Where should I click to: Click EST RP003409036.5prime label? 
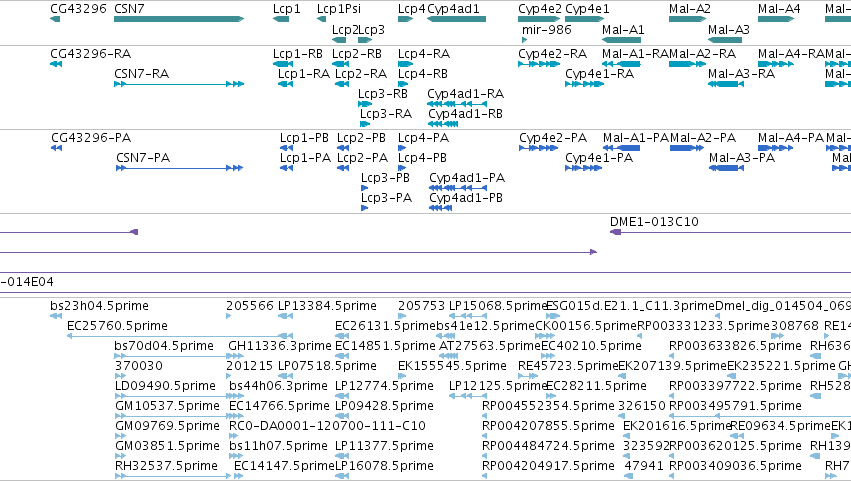[735, 466]
